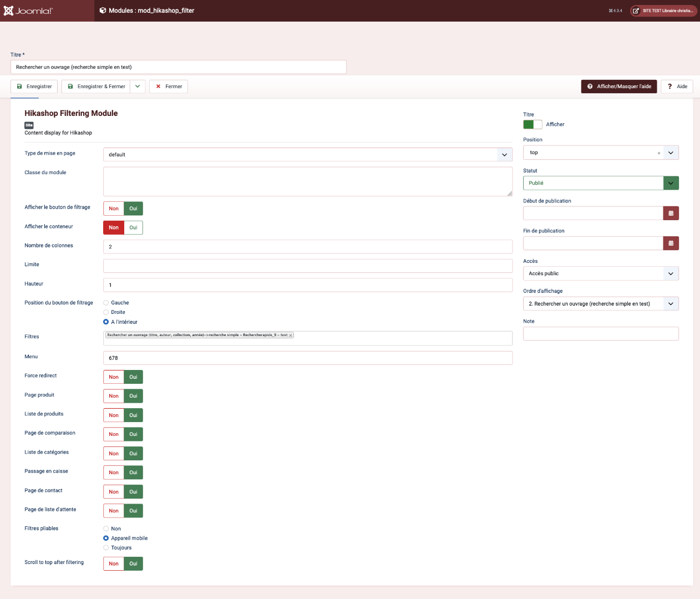The image size is (700, 599).
Task: Set Force redirect to Oui
Action: point(133,377)
